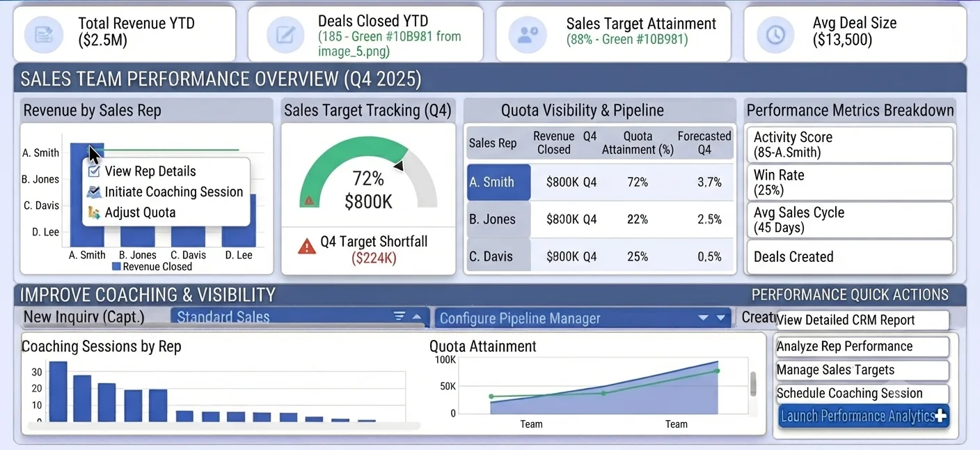Screen dimensions: 980x450
Task: Click the Forecasted Q4 column header
Action: click(704, 143)
